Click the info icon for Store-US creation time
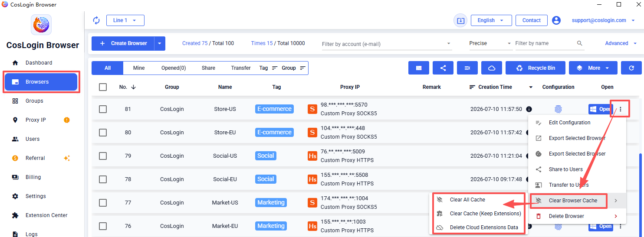The height and width of the screenshot is (237, 644). click(529, 109)
